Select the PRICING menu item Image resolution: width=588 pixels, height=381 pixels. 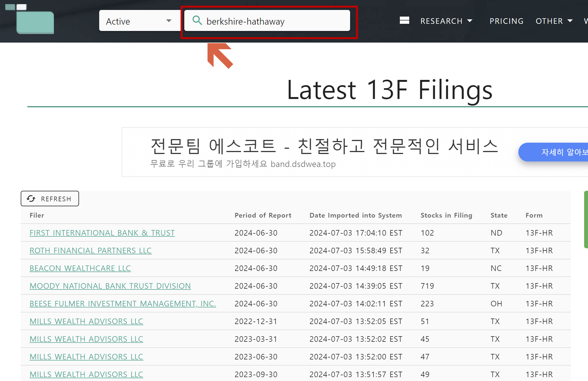(506, 21)
